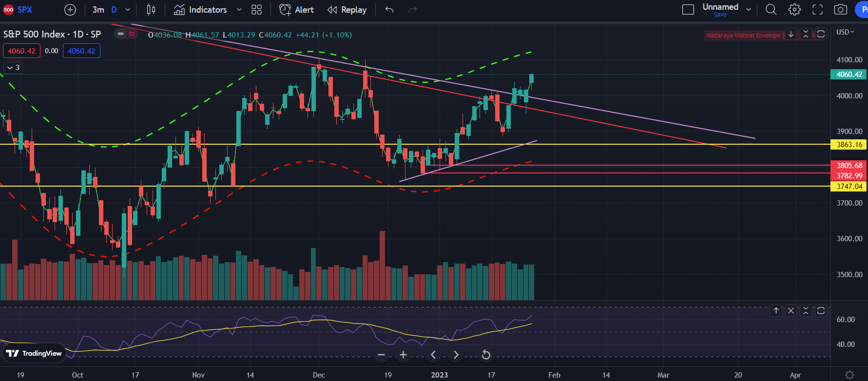Toggle the pink approximate-data icon in legend
Image resolution: width=868 pixels, height=381 pixels.
click(x=132, y=34)
